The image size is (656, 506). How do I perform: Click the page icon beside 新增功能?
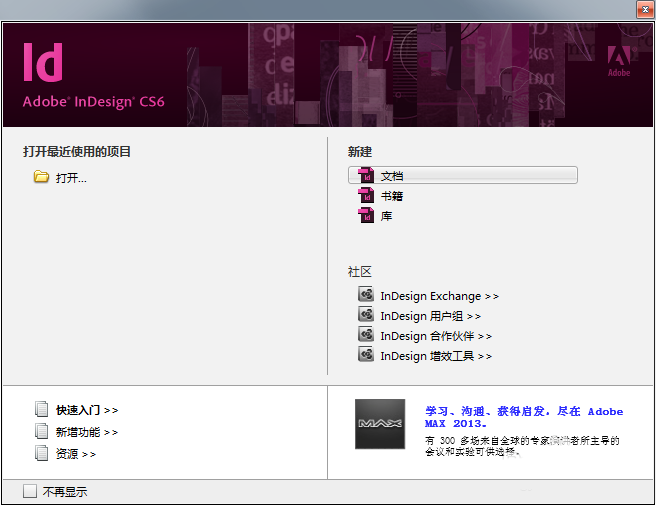[x=41, y=431]
